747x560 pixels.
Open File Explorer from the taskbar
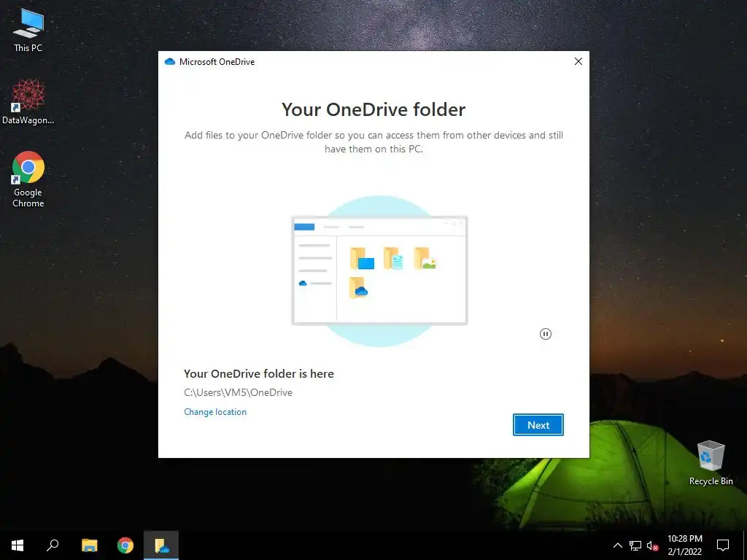(x=89, y=545)
